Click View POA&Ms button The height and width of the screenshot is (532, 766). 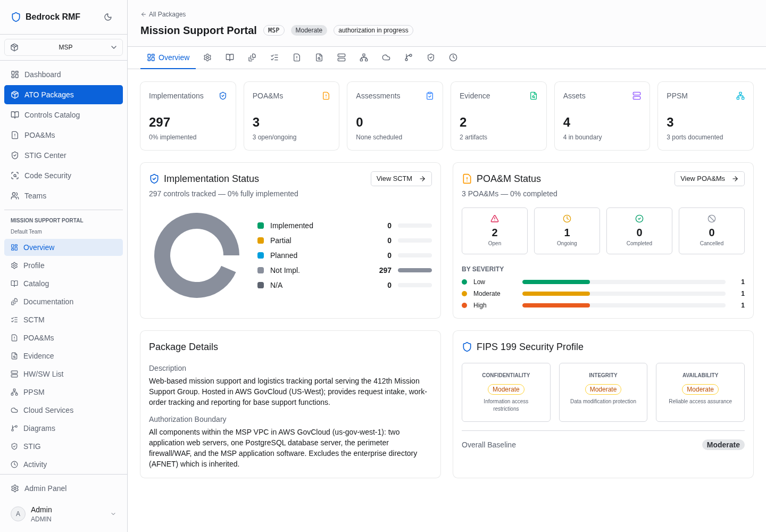click(710, 179)
